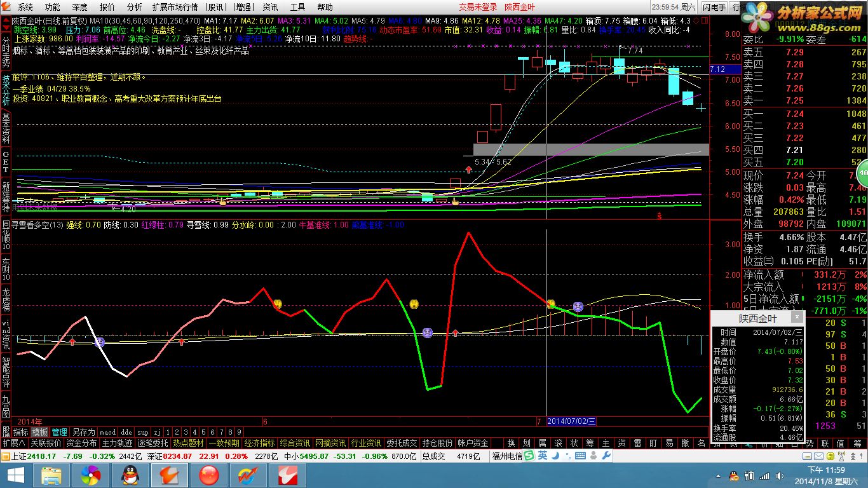Select the 模板 tab below chart
Screen dimensions: 868x488
pos(40,432)
